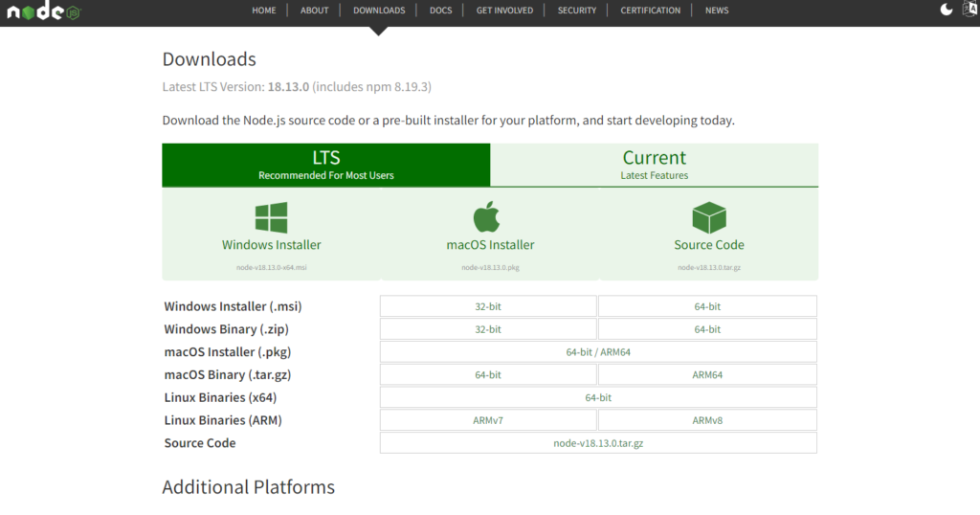Open GET INVOLVED menu item

504,10
